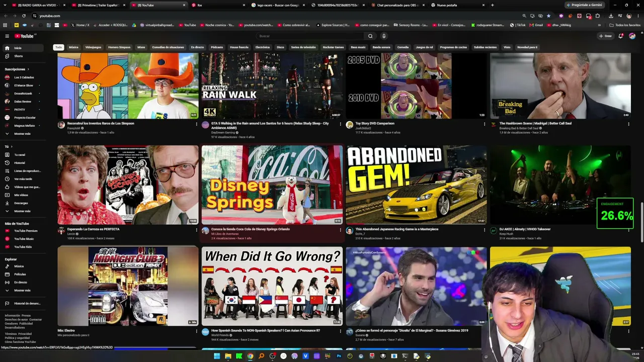Open Ver más tarde playlist
Screen dimensions: 644x362
point(23,179)
